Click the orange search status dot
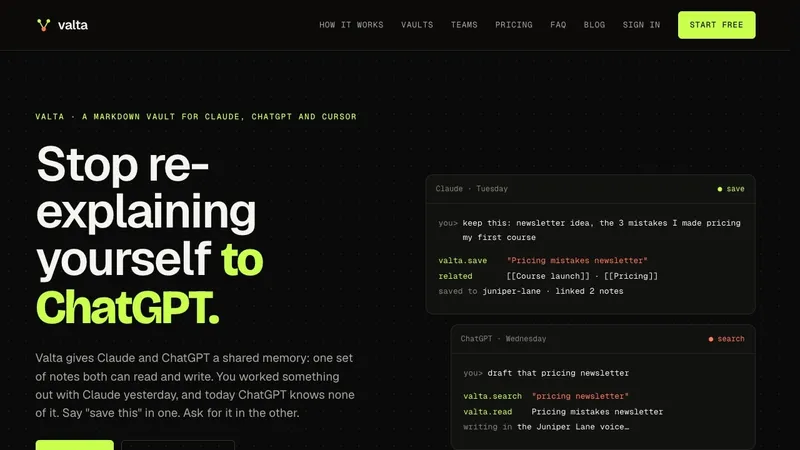 [710, 339]
